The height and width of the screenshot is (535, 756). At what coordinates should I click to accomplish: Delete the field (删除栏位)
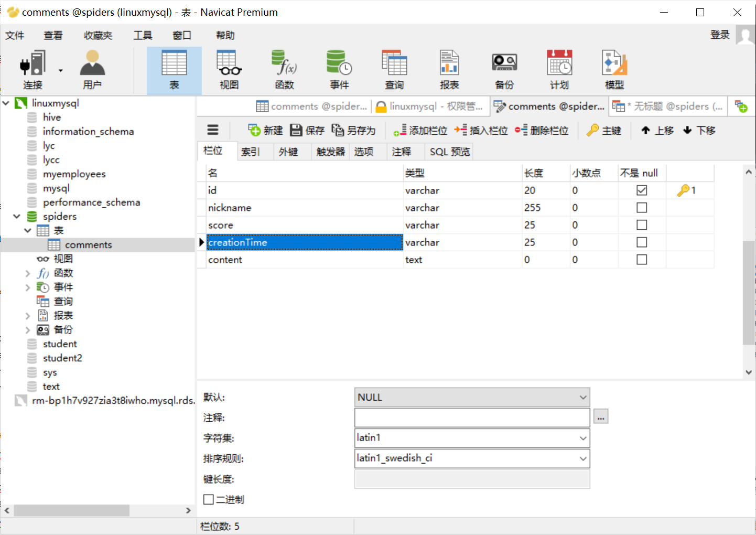pyautogui.click(x=542, y=130)
